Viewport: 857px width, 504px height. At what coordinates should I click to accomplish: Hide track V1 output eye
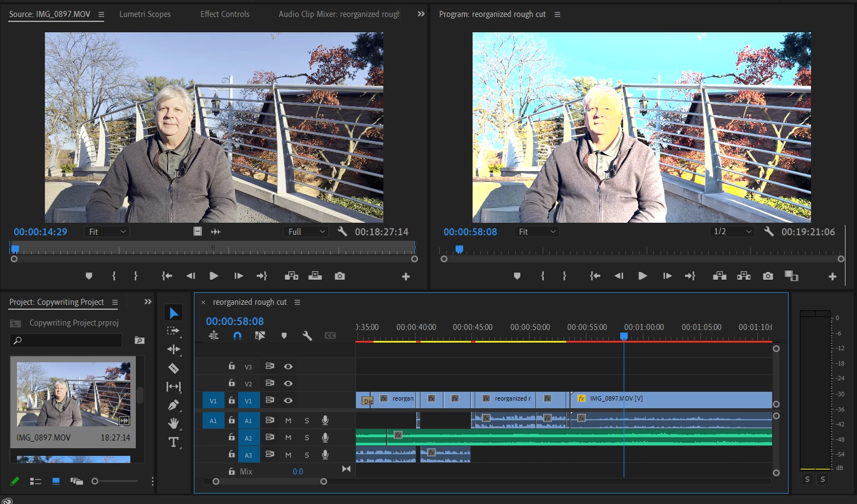click(x=288, y=401)
